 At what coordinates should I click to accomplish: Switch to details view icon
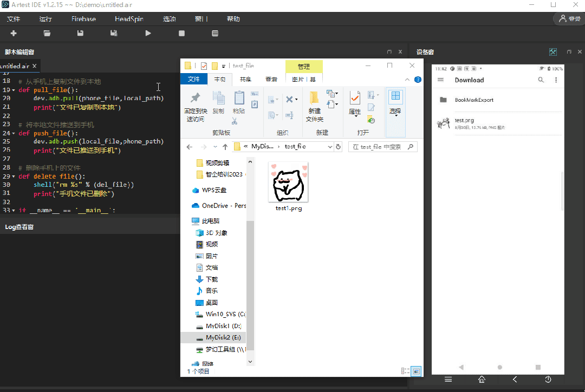[405, 371]
